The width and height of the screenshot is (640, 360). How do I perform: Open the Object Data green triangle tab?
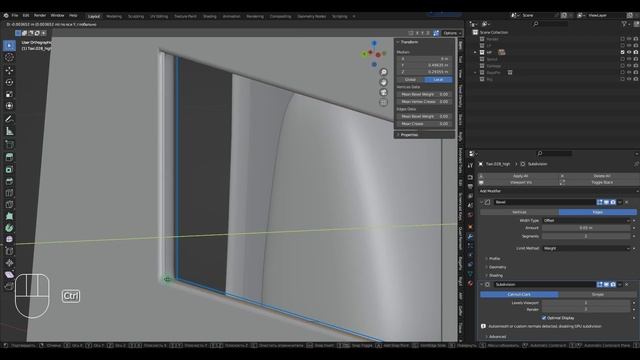coord(470,274)
